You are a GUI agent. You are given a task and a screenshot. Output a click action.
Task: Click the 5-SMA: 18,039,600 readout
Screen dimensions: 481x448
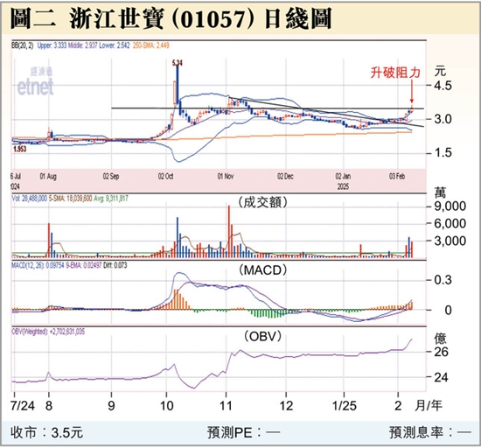click(71, 199)
